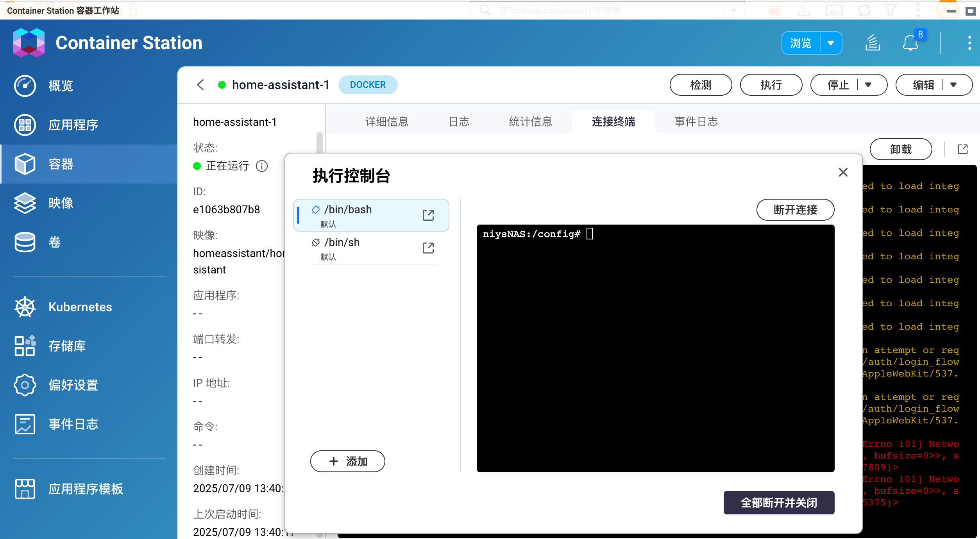Open the Overview (概览) sidebar icon

tap(25, 86)
